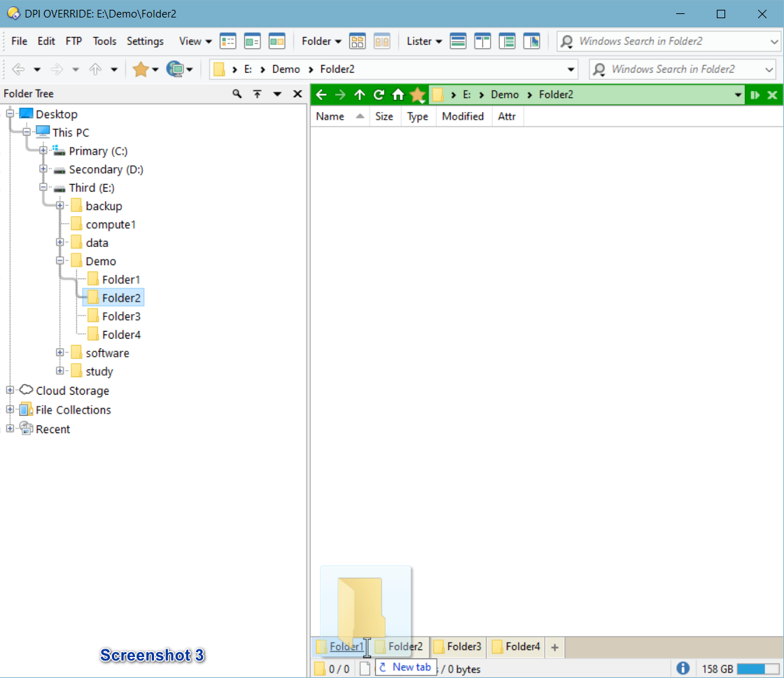Click the first Lister layout icon with horizontal bars
Viewport: 784px width, 678px height.
coord(458,41)
